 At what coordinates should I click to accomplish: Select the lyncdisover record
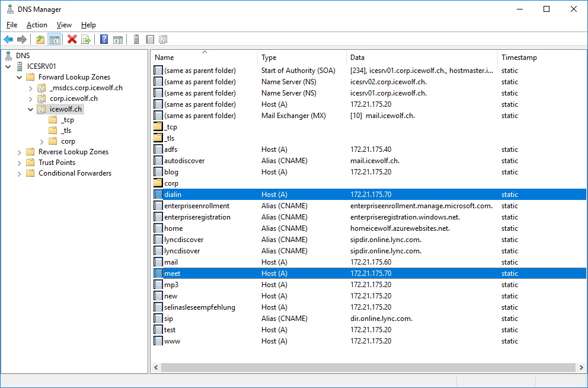pyautogui.click(x=369, y=251)
